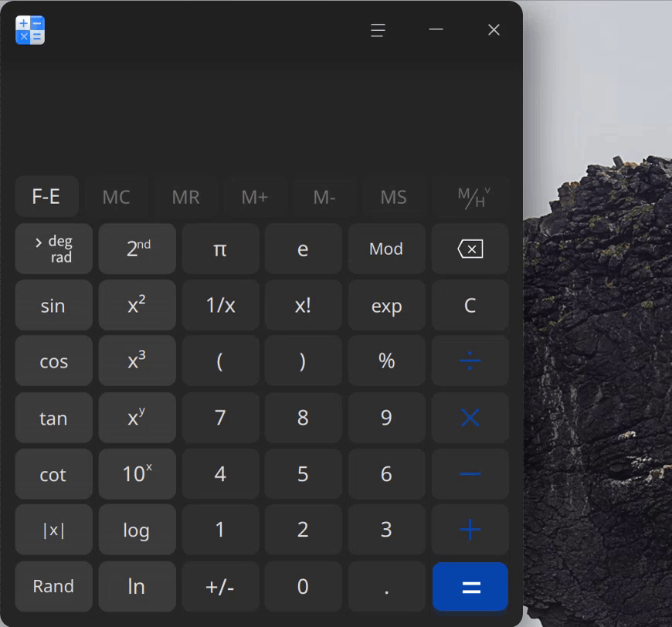The image size is (672, 627).
Task: Click the MS memory store button
Action: coord(394,197)
